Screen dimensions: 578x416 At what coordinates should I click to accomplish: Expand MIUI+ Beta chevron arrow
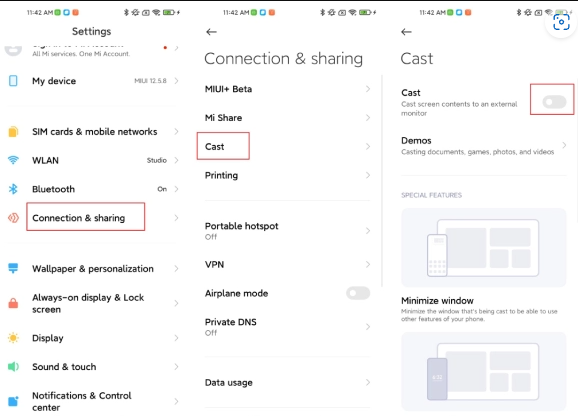click(368, 89)
